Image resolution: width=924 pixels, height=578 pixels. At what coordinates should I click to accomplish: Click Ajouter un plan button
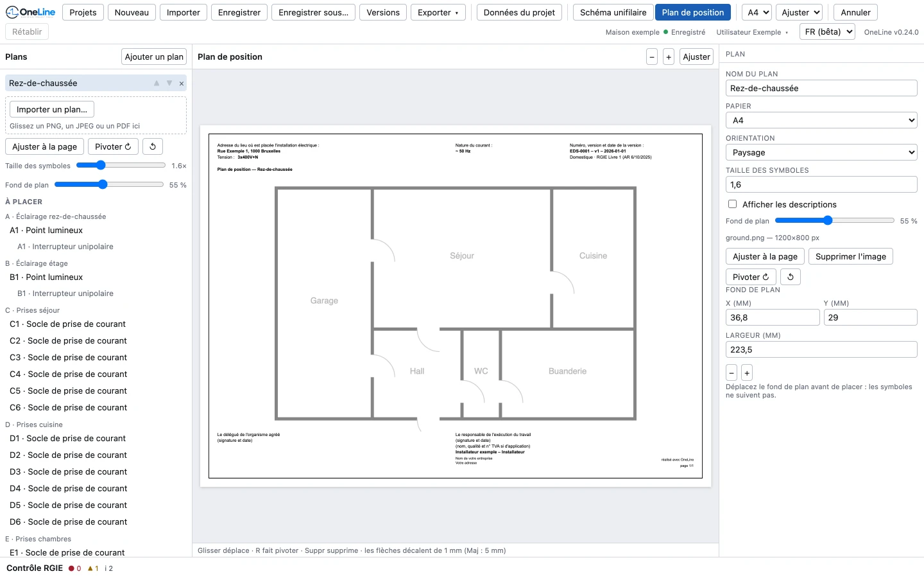click(x=154, y=57)
